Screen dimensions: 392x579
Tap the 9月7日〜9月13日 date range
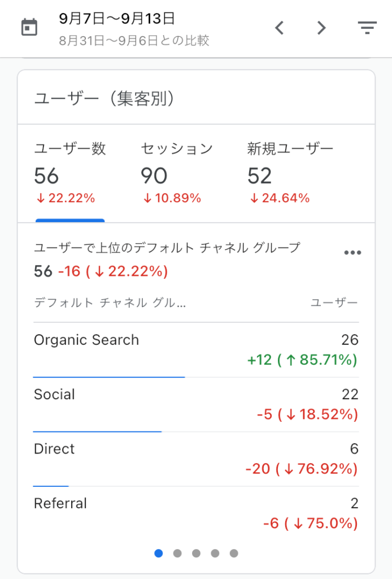pyautogui.click(x=117, y=19)
